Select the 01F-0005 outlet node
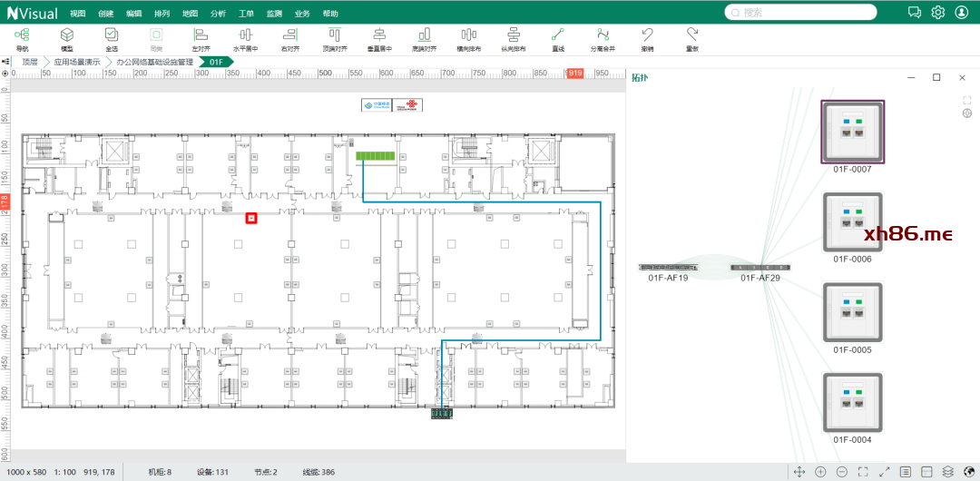Screen dimensions: 980x481 [852, 314]
